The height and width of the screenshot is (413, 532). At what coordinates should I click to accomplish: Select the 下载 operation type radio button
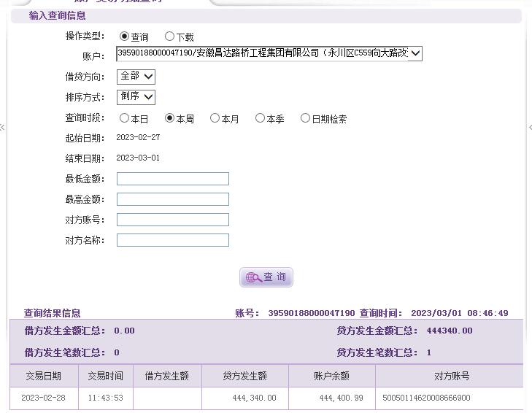(169, 36)
